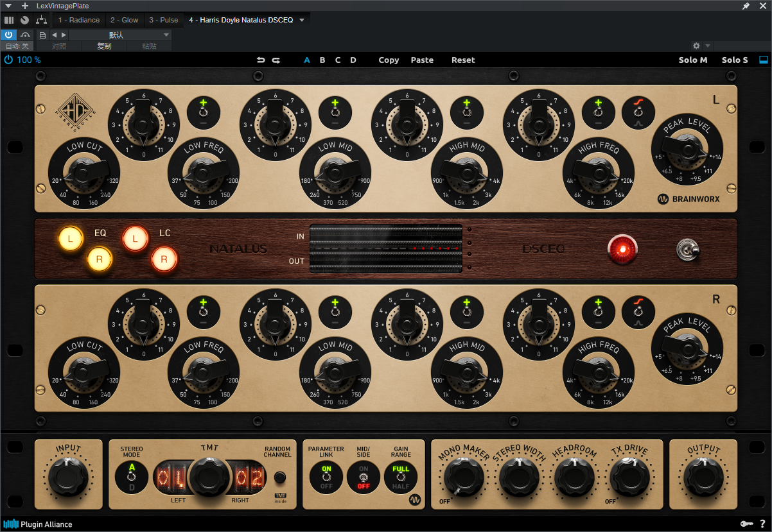
Task: Click the pin window icon
Action: [x=746, y=6]
